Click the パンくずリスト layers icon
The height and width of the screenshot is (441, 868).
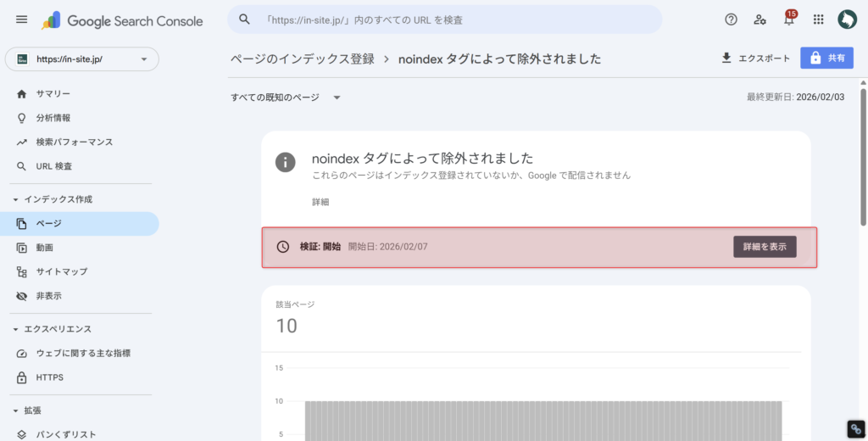click(x=21, y=435)
